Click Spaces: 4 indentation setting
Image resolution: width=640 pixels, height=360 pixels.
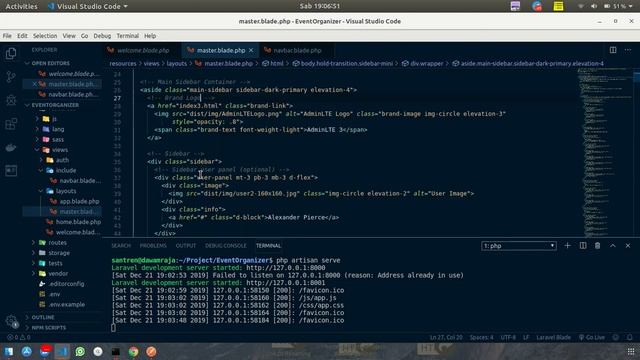pos(481,338)
